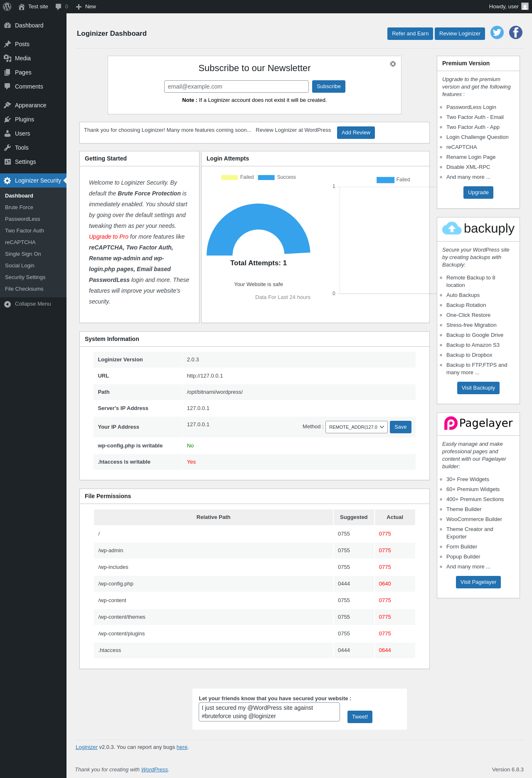Click the Posts pushpin icon
Image resolution: width=532 pixels, height=778 pixels.
tap(7, 44)
